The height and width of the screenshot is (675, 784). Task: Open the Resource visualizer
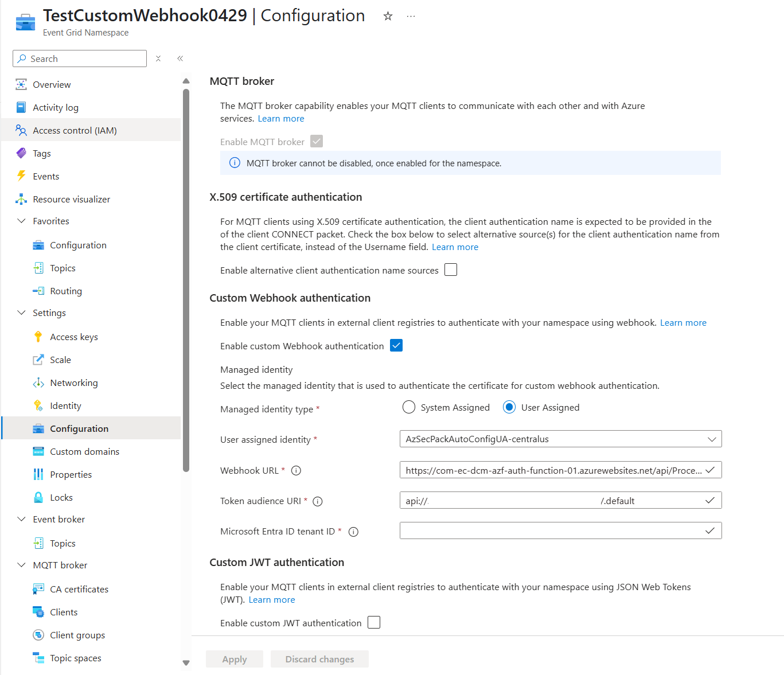click(71, 199)
